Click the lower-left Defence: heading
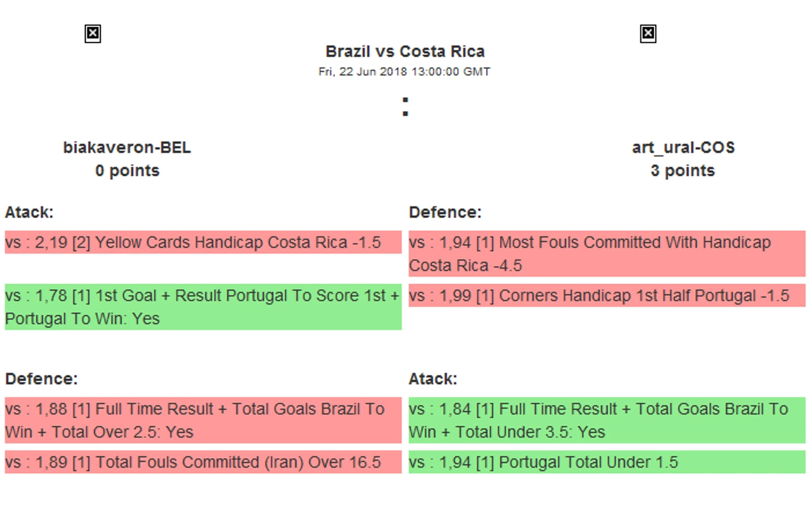This screenshot has height=532, width=810. pyautogui.click(x=42, y=379)
